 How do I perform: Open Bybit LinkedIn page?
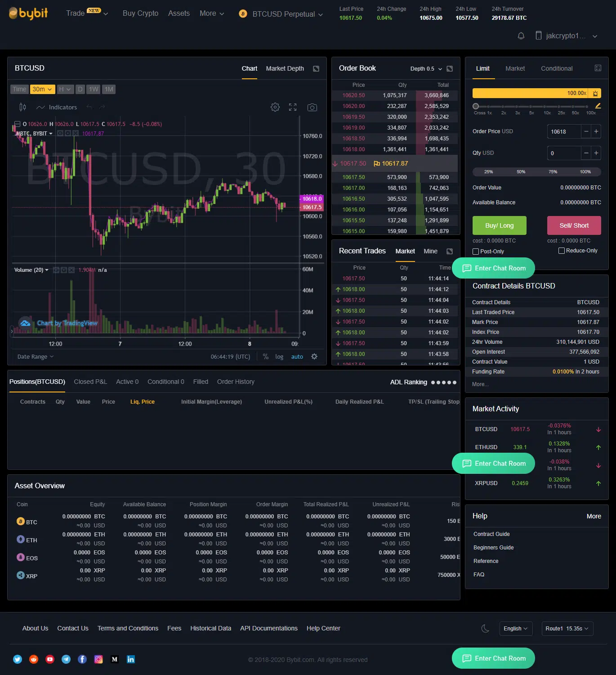[131, 659]
